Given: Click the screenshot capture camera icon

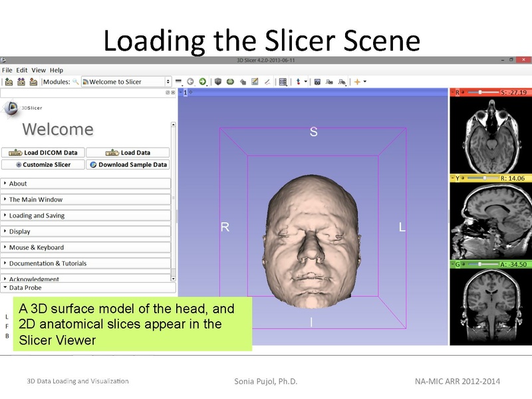Looking at the screenshot, I should [317, 82].
